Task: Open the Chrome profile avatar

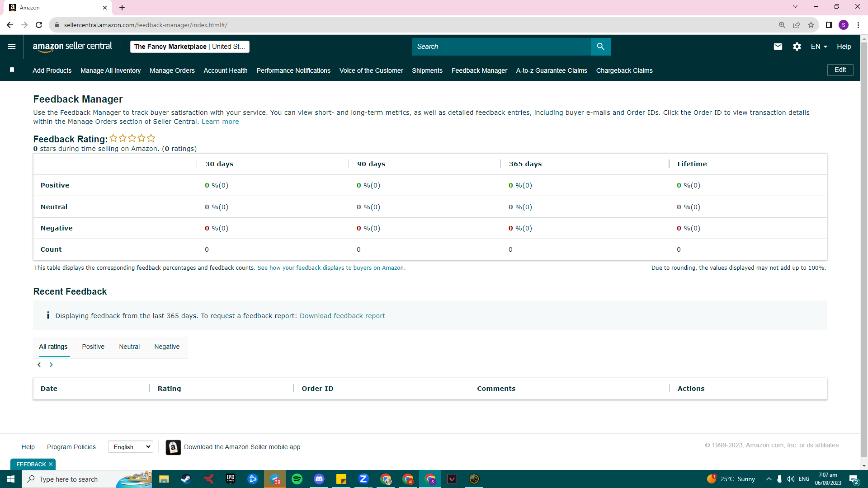Action: click(x=844, y=25)
